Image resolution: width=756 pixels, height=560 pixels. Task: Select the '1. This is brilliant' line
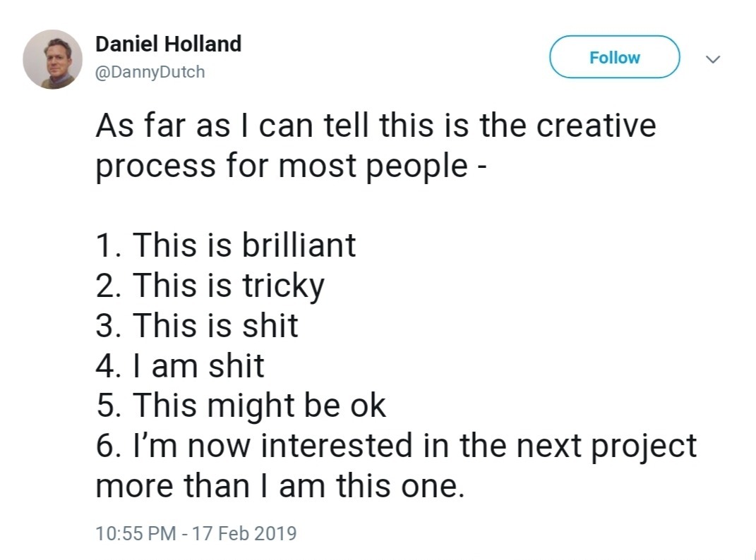(226, 245)
